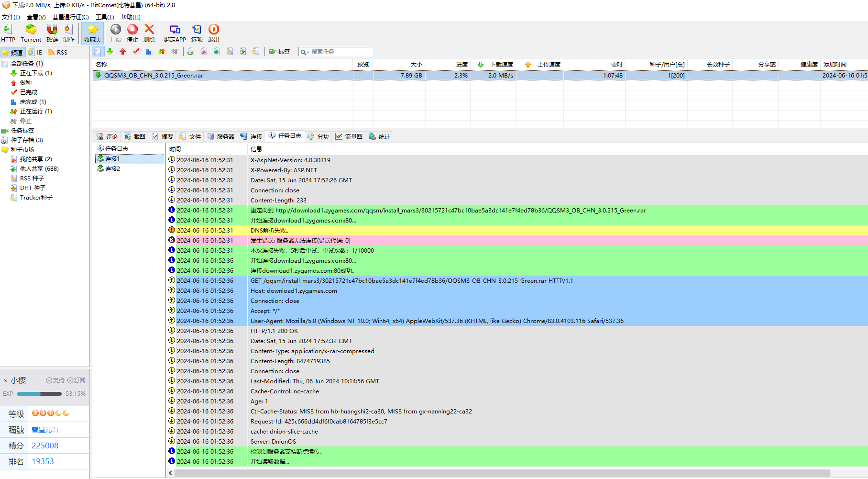Click the 制作 make torrent button
Viewport: 868px width, 479px height.
pyautogui.click(x=69, y=33)
